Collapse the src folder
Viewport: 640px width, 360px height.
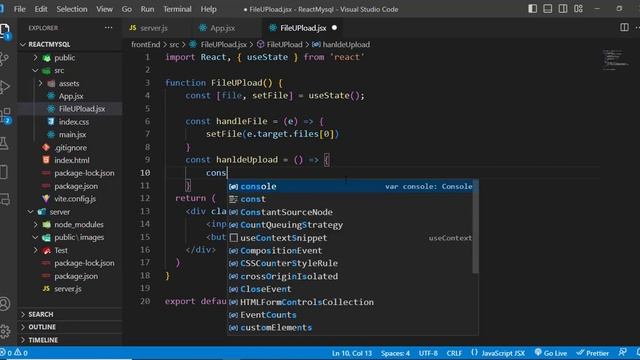point(36,71)
